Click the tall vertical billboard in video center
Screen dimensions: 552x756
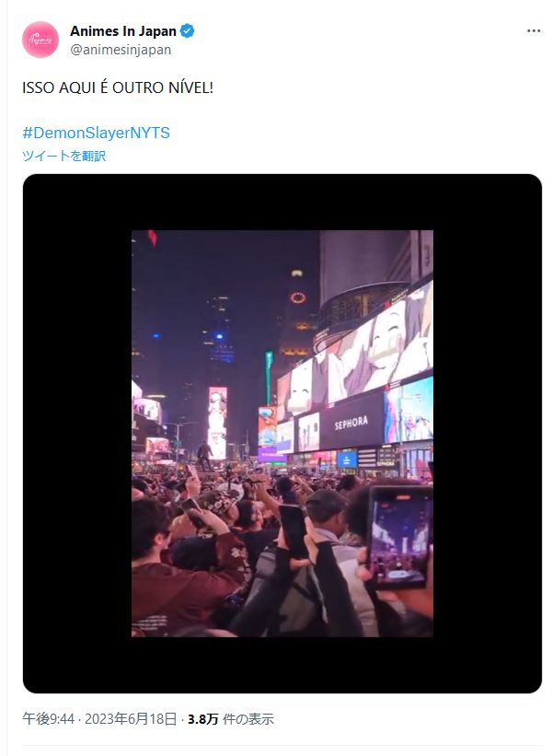pyautogui.click(x=217, y=422)
